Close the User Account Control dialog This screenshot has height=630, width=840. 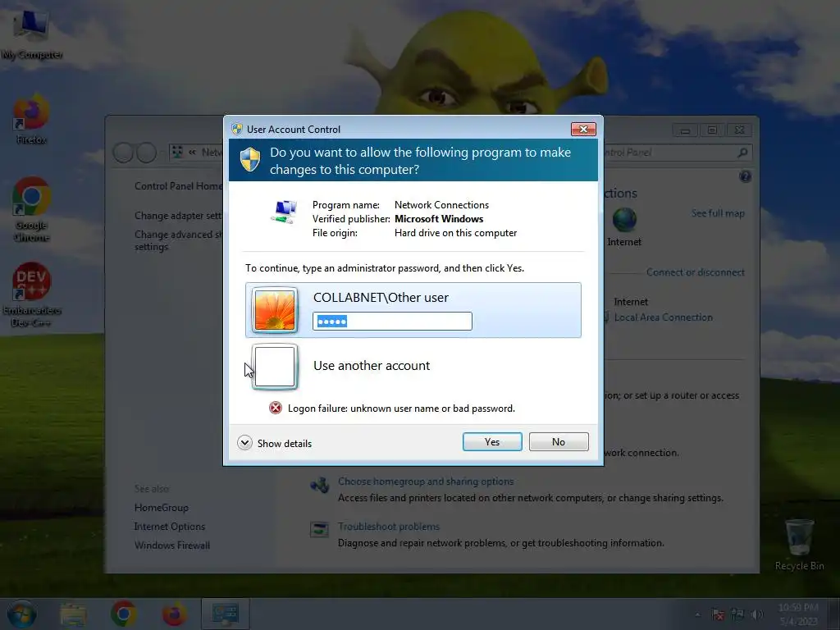[583, 129]
